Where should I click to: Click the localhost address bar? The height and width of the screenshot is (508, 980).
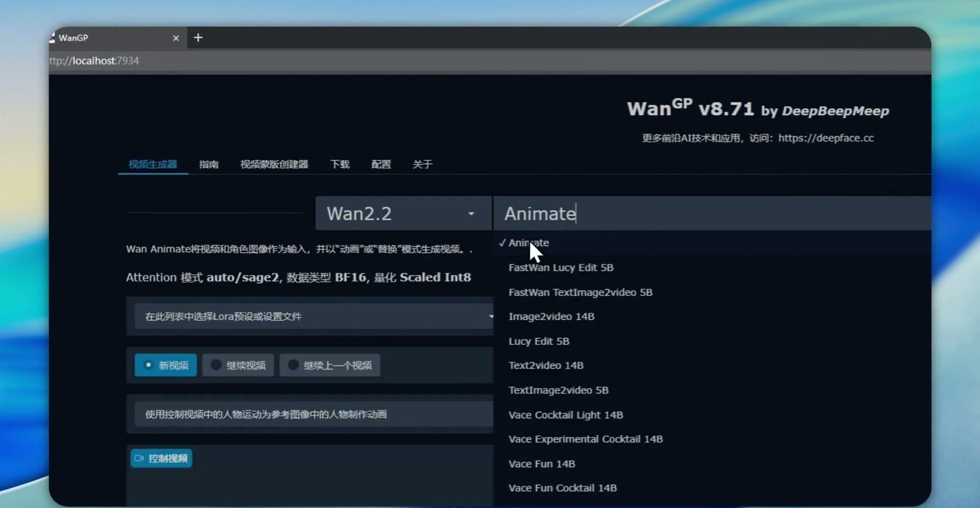[245, 61]
